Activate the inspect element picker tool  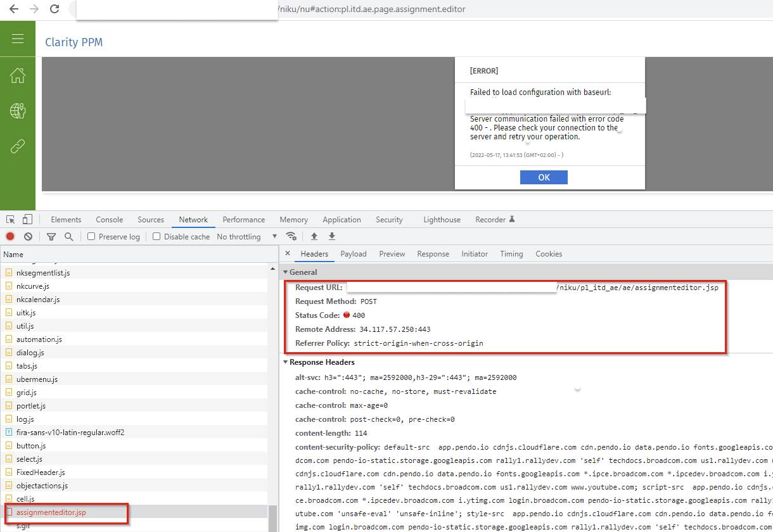coord(11,219)
